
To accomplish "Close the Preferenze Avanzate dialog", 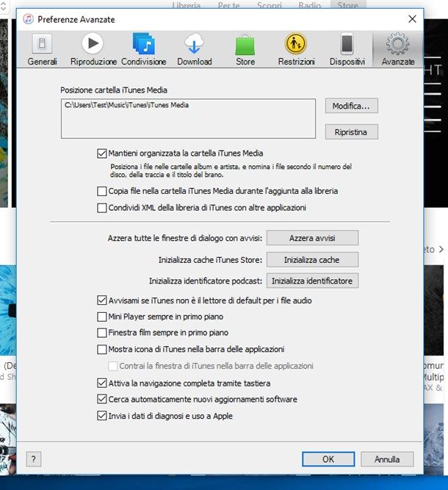I will click(x=412, y=19).
